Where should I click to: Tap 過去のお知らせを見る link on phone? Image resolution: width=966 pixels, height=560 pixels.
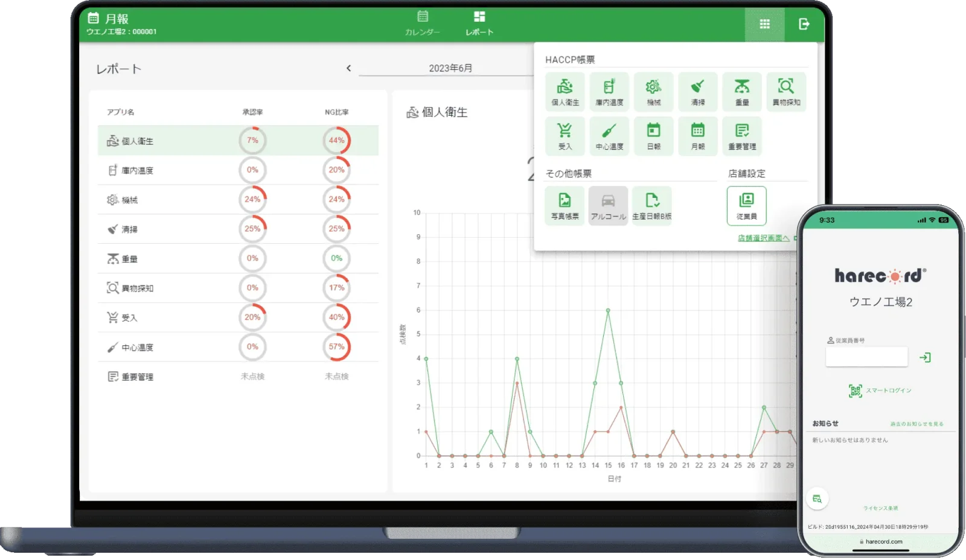coord(916,424)
